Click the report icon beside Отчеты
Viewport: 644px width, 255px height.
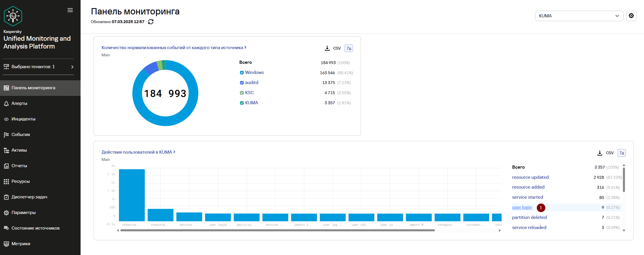(6, 166)
